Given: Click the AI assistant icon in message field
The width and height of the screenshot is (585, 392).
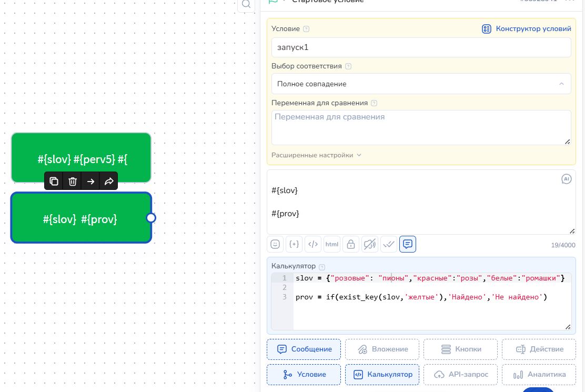Looking at the screenshot, I should (x=567, y=179).
